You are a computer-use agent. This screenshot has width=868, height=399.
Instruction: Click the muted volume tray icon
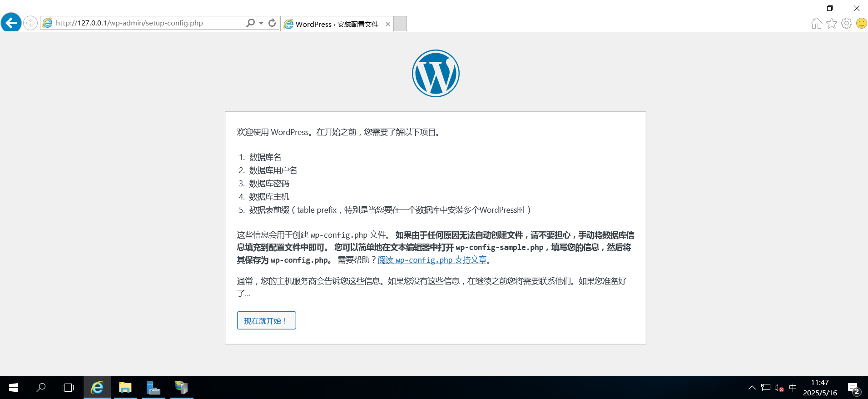[779, 388]
